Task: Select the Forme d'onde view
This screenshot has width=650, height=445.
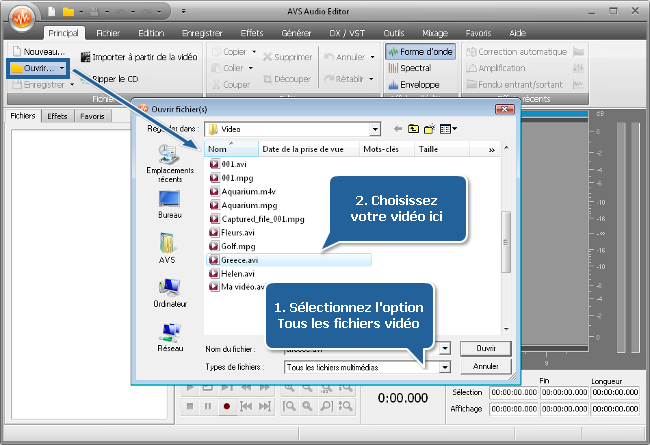Action: (420, 51)
